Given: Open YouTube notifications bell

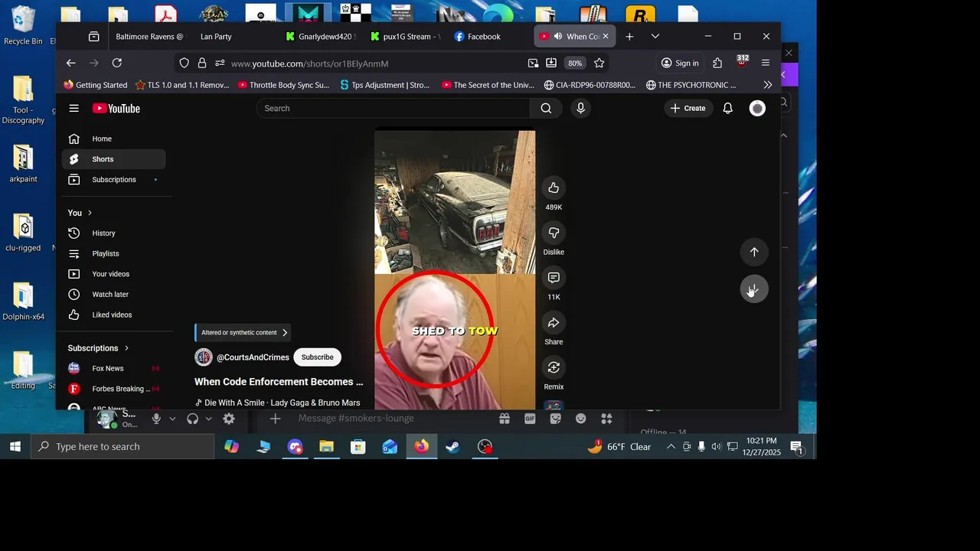Looking at the screenshot, I should click(728, 109).
